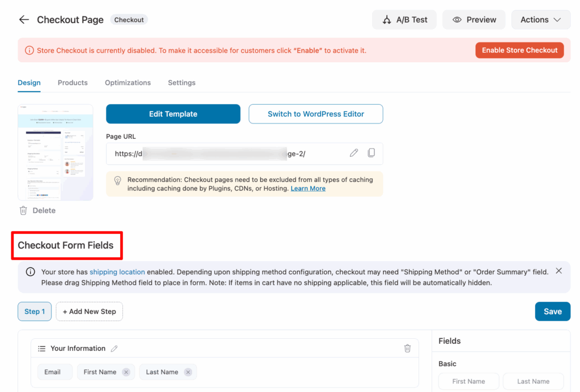Click the back arrow beside Checkout Page
580x392 pixels.
[23, 19]
